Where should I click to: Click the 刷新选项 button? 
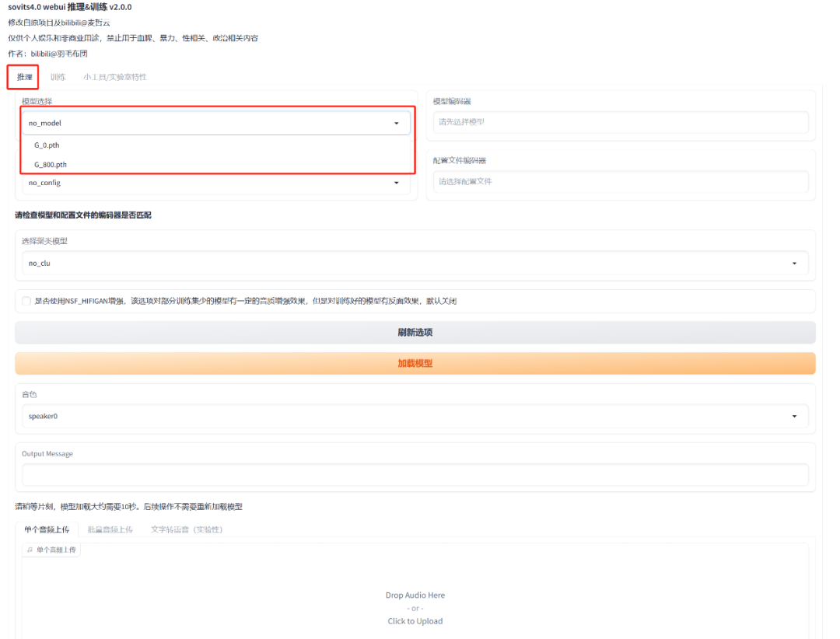(415, 333)
